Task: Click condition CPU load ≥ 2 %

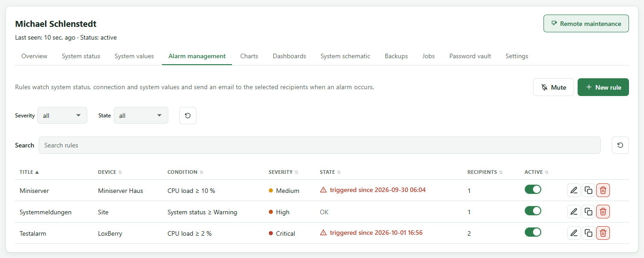Action: click(190, 233)
